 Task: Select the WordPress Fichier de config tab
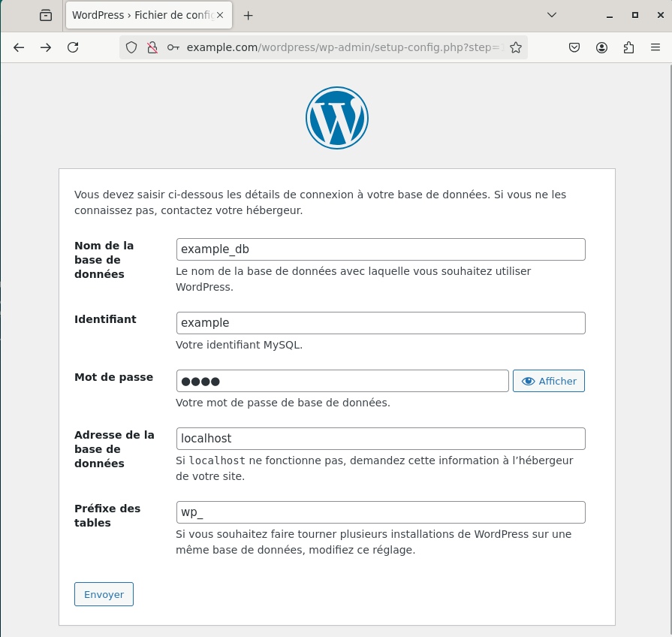coord(149,15)
